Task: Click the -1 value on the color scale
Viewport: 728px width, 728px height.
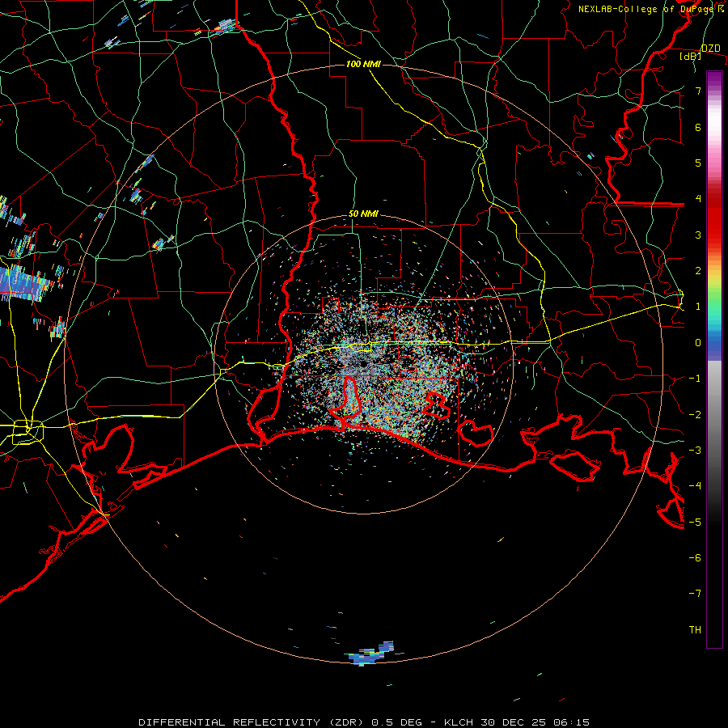Action: pos(695,379)
